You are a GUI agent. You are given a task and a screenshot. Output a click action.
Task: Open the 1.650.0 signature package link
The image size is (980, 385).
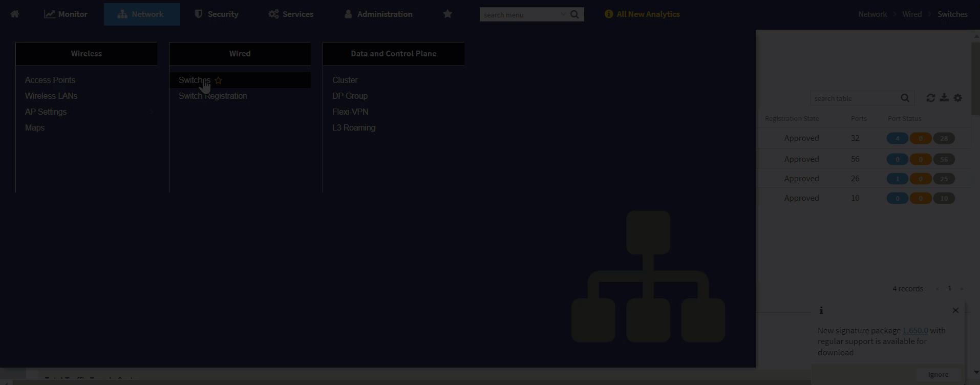click(x=915, y=330)
